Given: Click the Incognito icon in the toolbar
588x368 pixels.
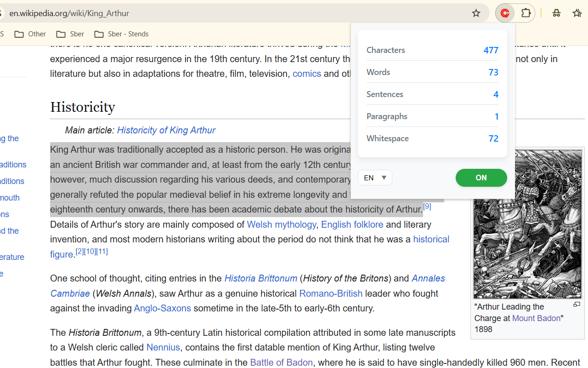Looking at the screenshot, I should coord(556,13).
